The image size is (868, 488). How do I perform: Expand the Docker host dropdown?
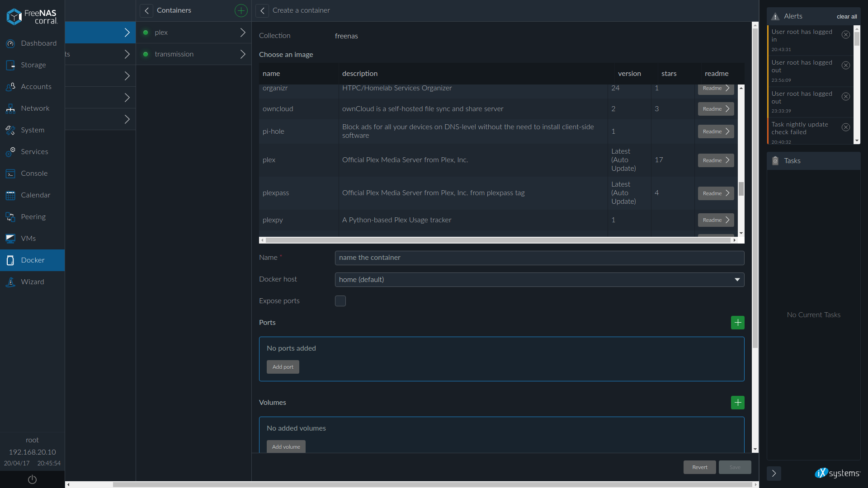737,279
